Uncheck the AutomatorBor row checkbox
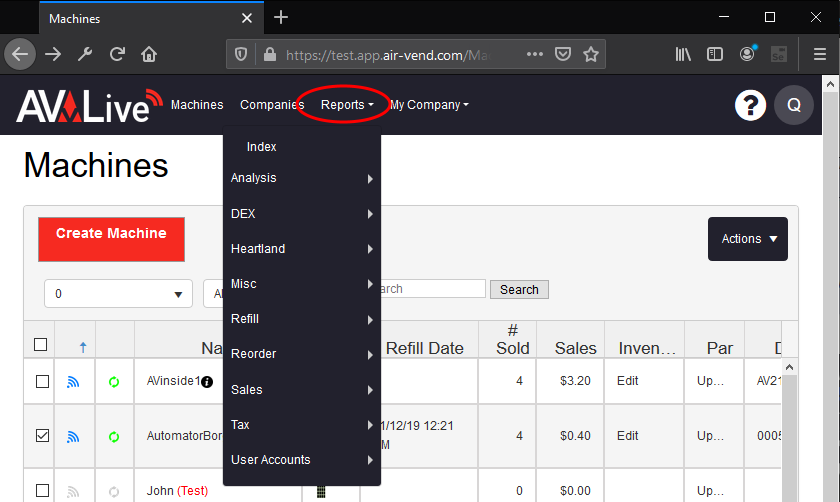Screen dimensions: 840x502 point(42,436)
